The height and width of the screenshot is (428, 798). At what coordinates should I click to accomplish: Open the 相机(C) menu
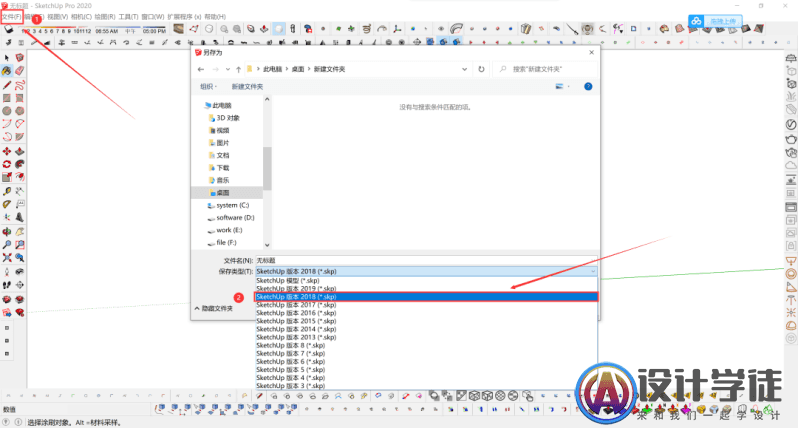click(x=81, y=17)
